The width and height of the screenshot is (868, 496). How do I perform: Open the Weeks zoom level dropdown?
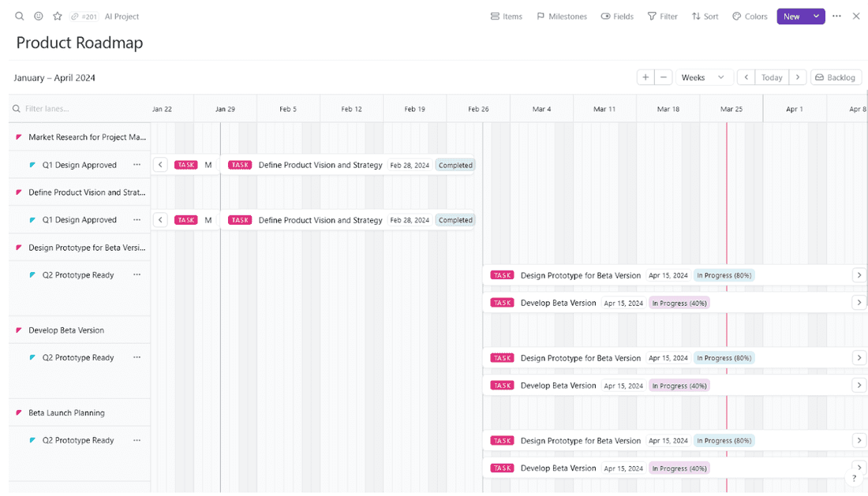(x=702, y=77)
